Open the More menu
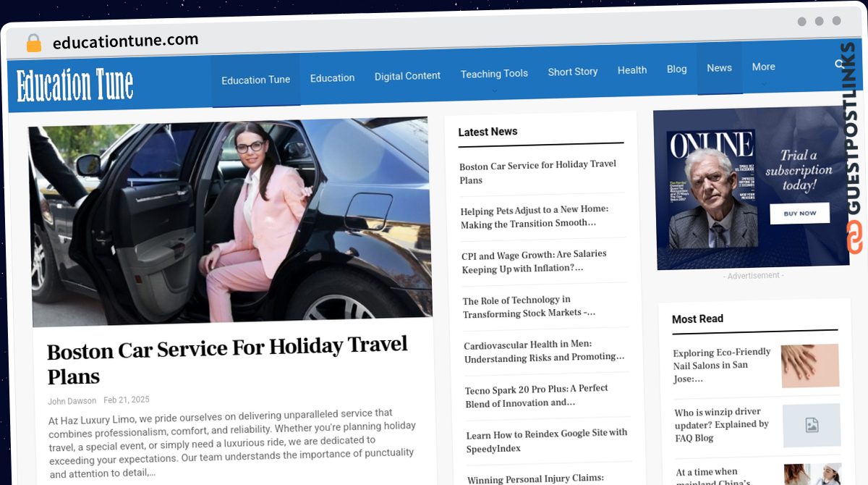This screenshot has width=868, height=485. [763, 67]
